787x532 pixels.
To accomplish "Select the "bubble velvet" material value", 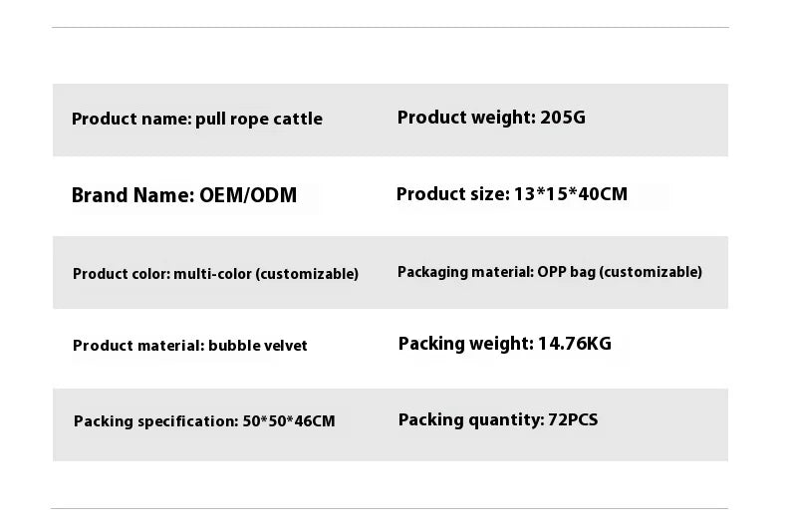I will point(258,346).
